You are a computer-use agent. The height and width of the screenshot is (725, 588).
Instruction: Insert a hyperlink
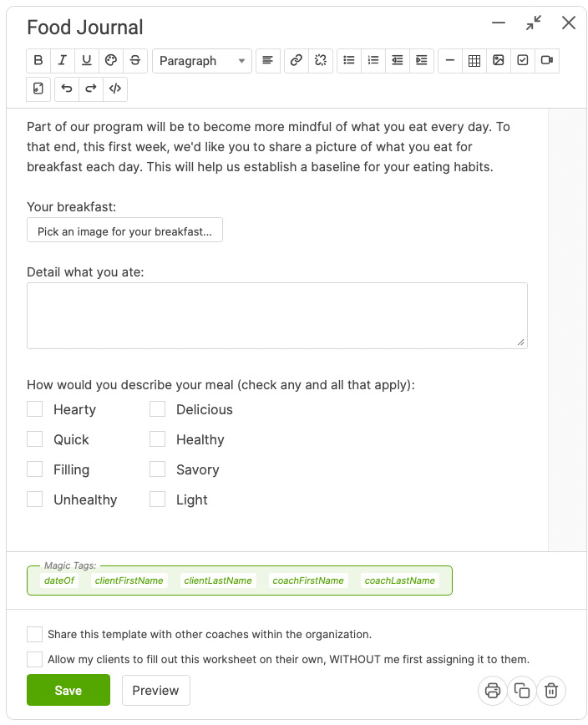(x=295, y=60)
